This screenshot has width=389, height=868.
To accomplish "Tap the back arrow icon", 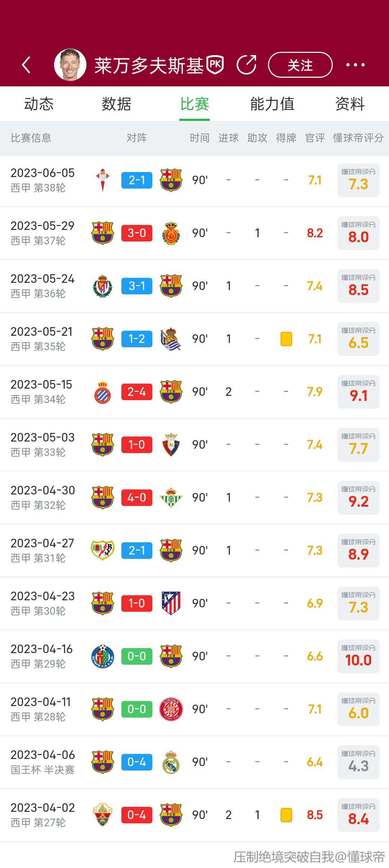I will [26, 65].
